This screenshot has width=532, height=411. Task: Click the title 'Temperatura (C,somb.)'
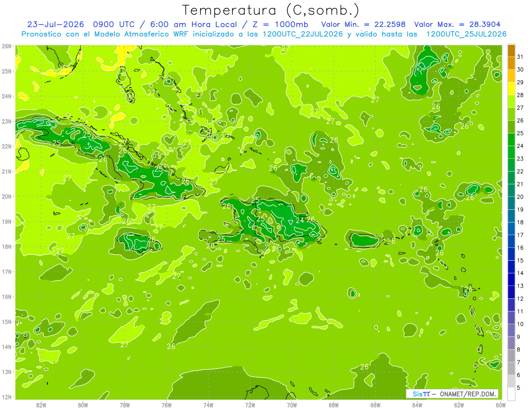tap(271, 11)
